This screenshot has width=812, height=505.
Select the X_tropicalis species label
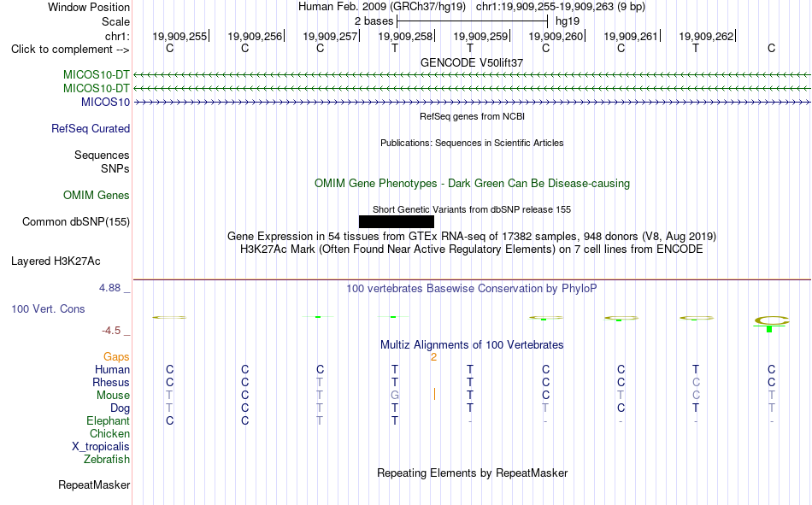[101, 447]
